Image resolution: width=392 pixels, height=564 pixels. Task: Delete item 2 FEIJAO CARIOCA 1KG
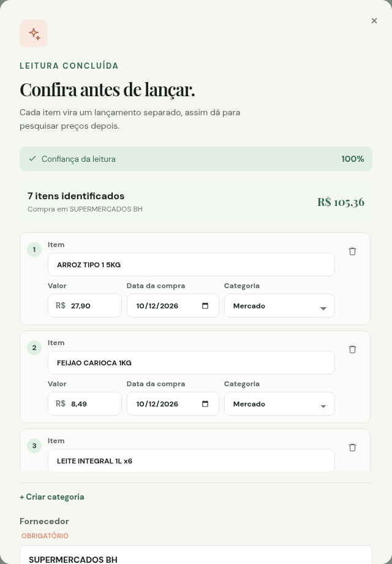[x=352, y=349]
